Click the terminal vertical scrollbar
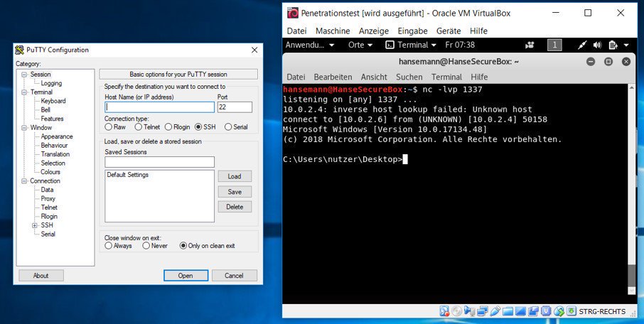 point(632,190)
